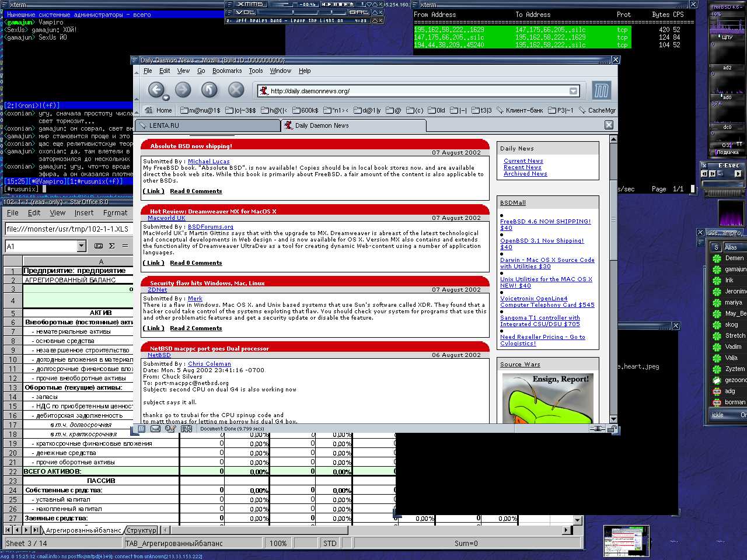Click the AutoPilot Functions icon in StarOffice
Screen dimensions: 747x560
pyautogui.click(x=99, y=246)
